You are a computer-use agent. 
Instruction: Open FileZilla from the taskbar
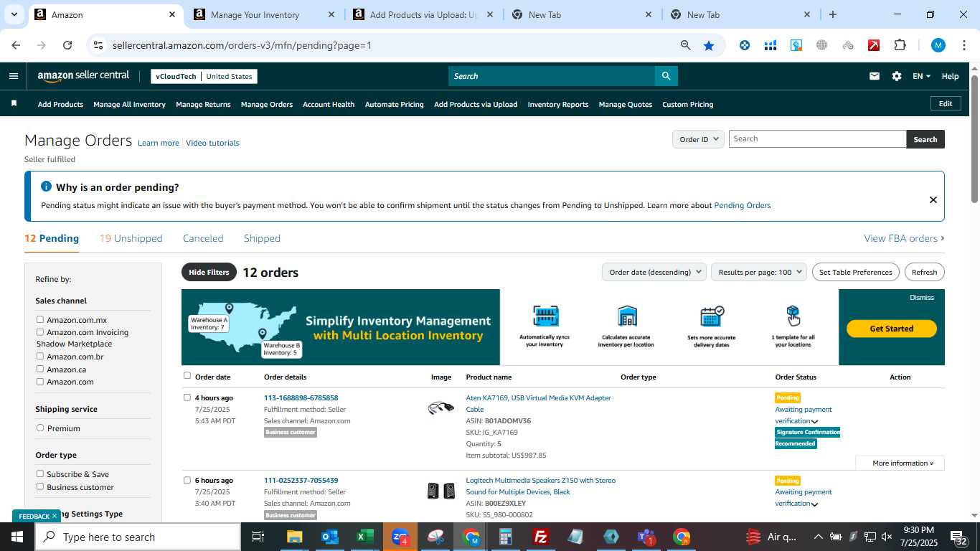point(541,537)
